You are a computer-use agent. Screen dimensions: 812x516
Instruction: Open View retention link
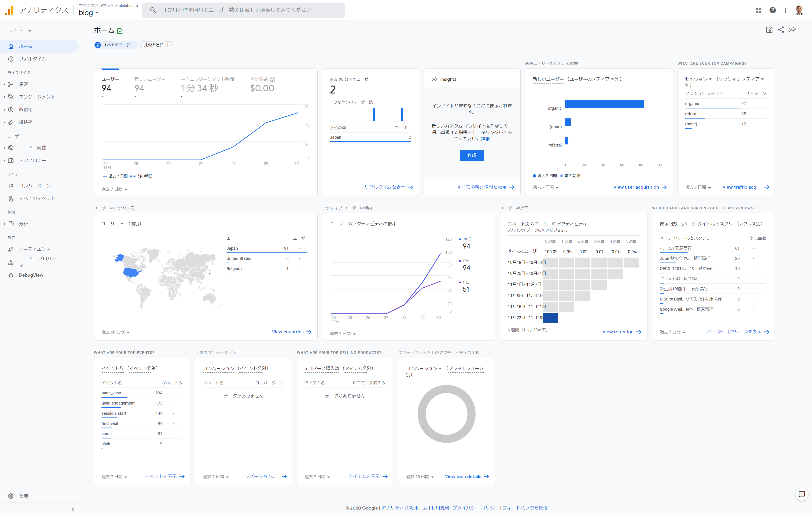[621, 332]
